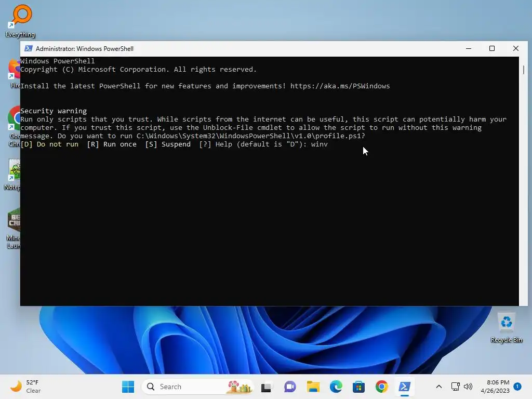The height and width of the screenshot is (399, 532).
Task: Minimize the PowerShell window
Action: pyautogui.click(x=469, y=48)
